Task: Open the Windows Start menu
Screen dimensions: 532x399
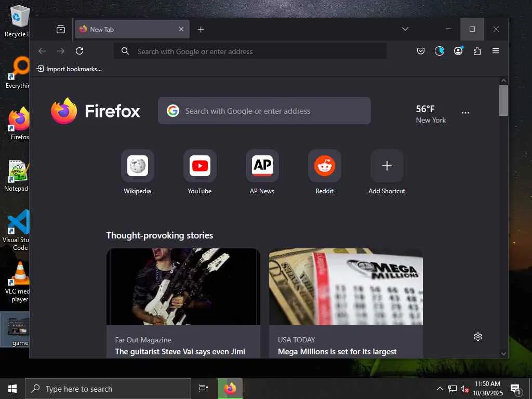Action: 12,389
